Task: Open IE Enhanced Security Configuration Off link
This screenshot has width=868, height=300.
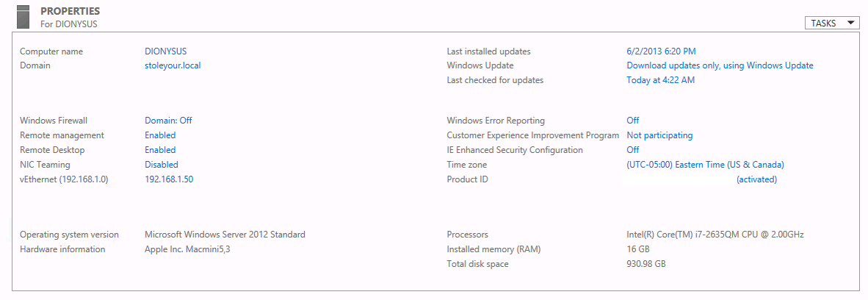Action: [x=633, y=150]
